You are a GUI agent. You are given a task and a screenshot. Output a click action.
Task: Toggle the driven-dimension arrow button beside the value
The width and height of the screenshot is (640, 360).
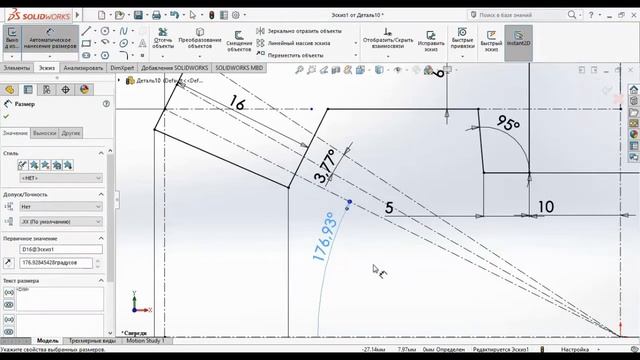coord(9,263)
